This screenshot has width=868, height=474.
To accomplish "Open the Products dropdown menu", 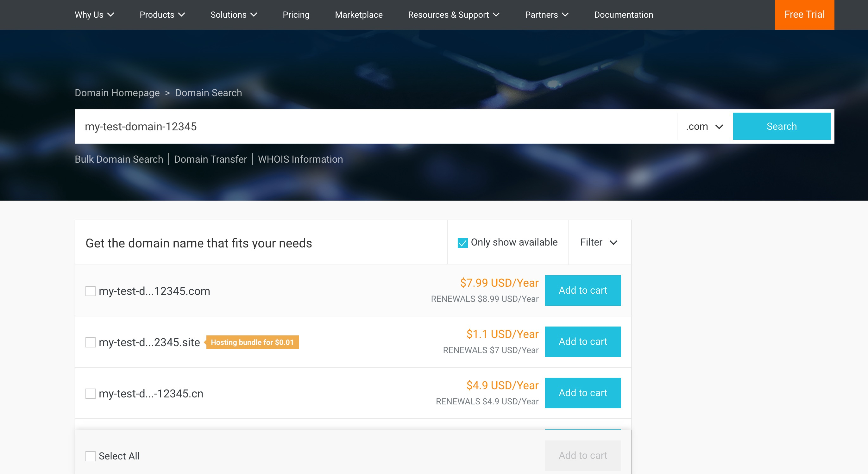I will pyautogui.click(x=162, y=15).
